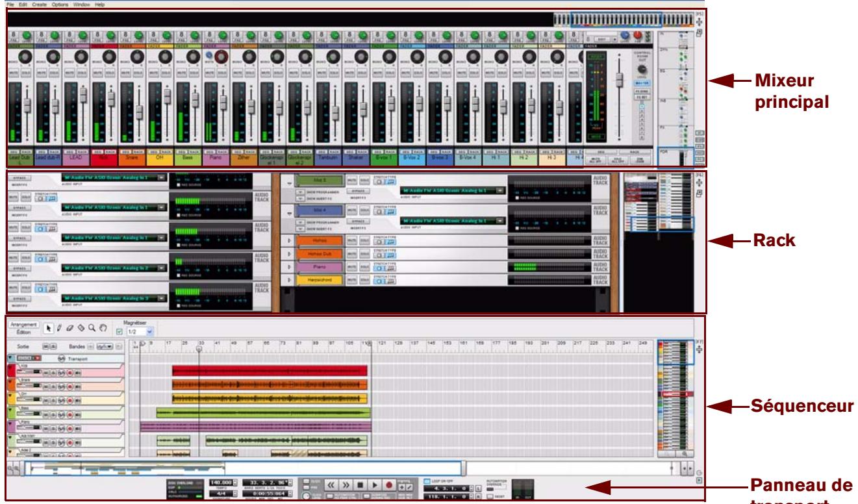Open the snap value dropdown showing 1/2
The image size is (858, 504).
(x=149, y=330)
